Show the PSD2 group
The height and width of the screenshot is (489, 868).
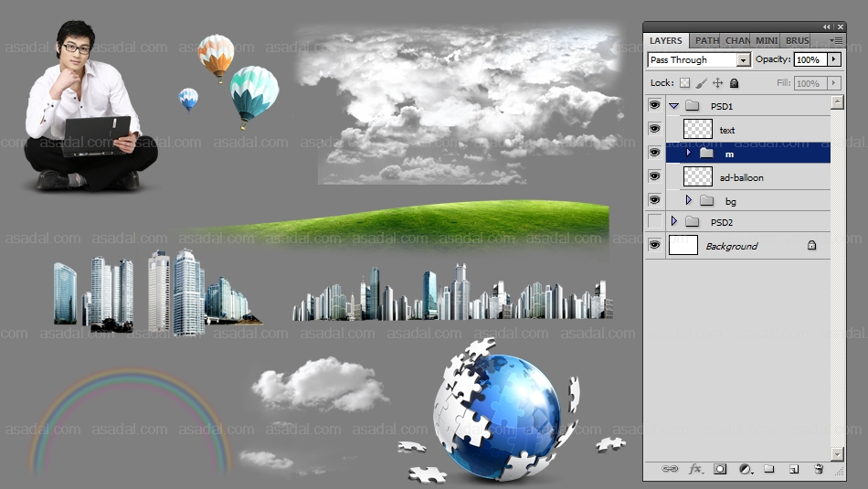(x=654, y=222)
